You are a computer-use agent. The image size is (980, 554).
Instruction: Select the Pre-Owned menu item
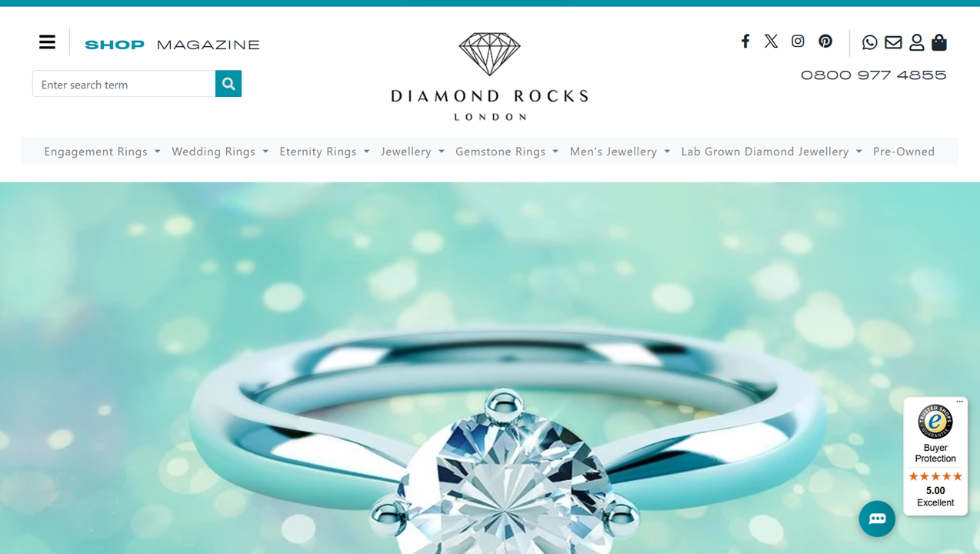pos(904,152)
